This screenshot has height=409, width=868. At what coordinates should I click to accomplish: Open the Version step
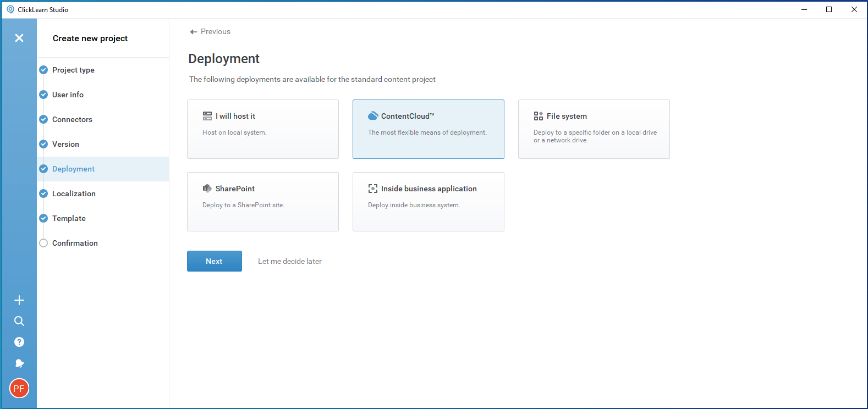pyautogui.click(x=65, y=144)
